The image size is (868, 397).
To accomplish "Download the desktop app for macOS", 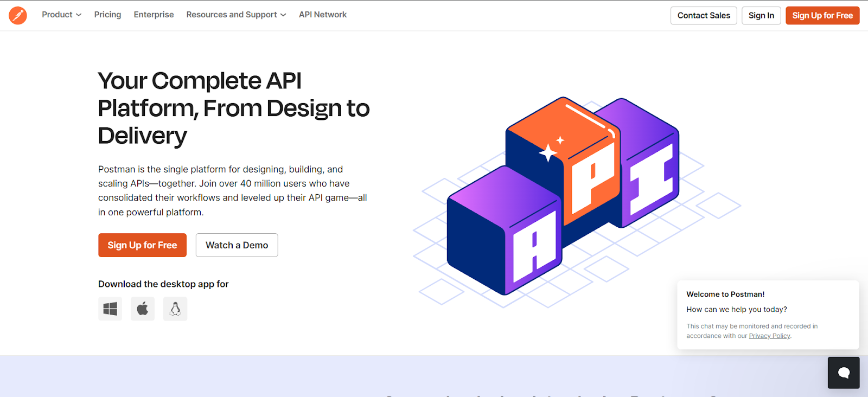I will 143,309.
